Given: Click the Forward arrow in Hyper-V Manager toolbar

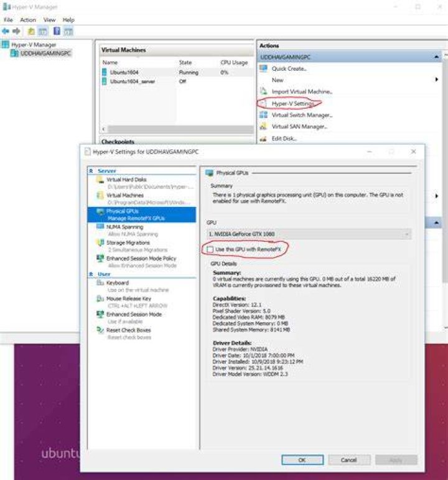Looking at the screenshot, I should (x=16, y=31).
